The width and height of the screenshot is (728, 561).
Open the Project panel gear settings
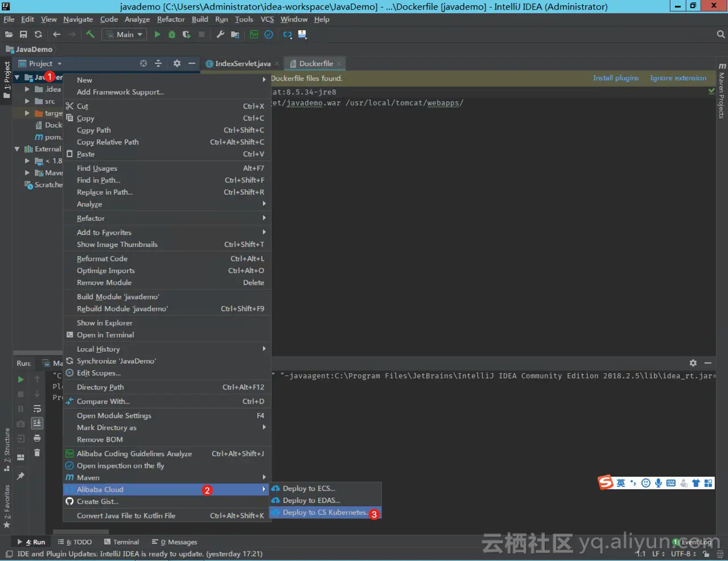coord(177,64)
